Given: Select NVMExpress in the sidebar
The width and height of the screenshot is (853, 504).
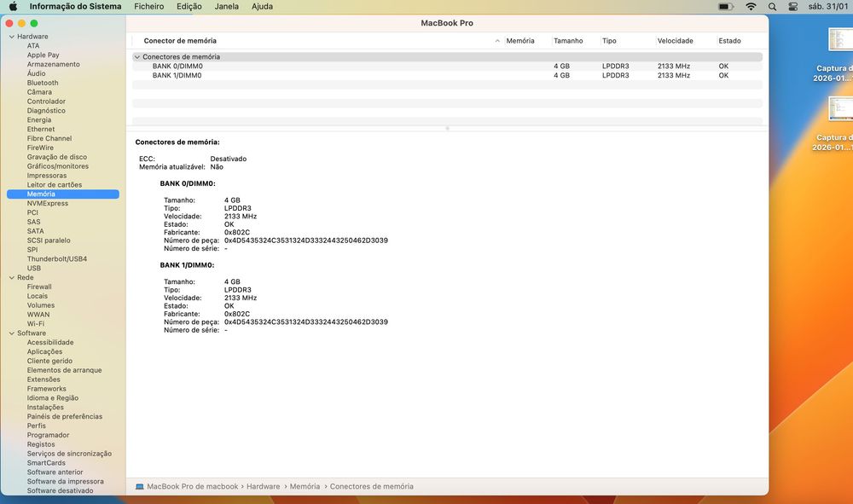Looking at the screenshot, I should tap(48, 203).
